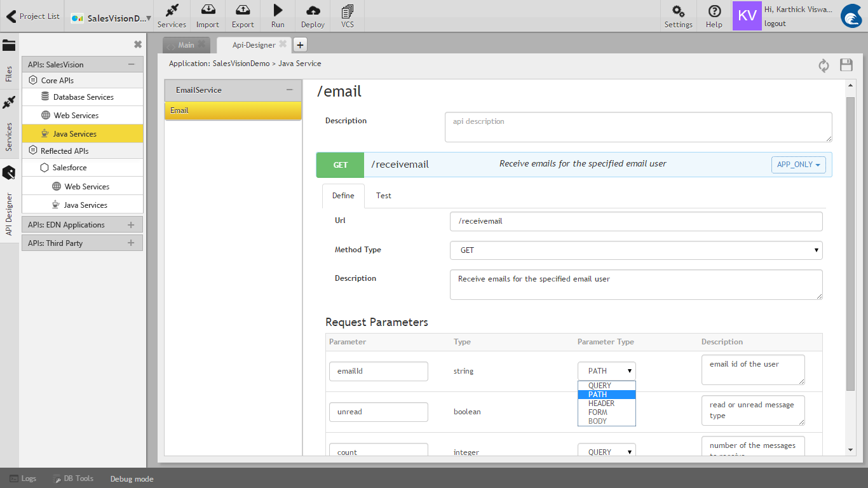The width and height of the screenshot is (868, 488).
Task: Choose PATH from the parameter type list
Action: click(606, 395)
